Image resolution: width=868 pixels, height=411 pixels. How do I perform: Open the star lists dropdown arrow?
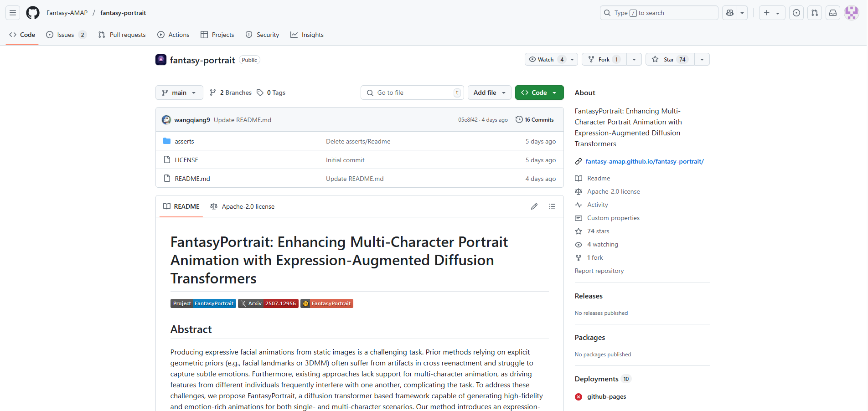pos(702,60)
